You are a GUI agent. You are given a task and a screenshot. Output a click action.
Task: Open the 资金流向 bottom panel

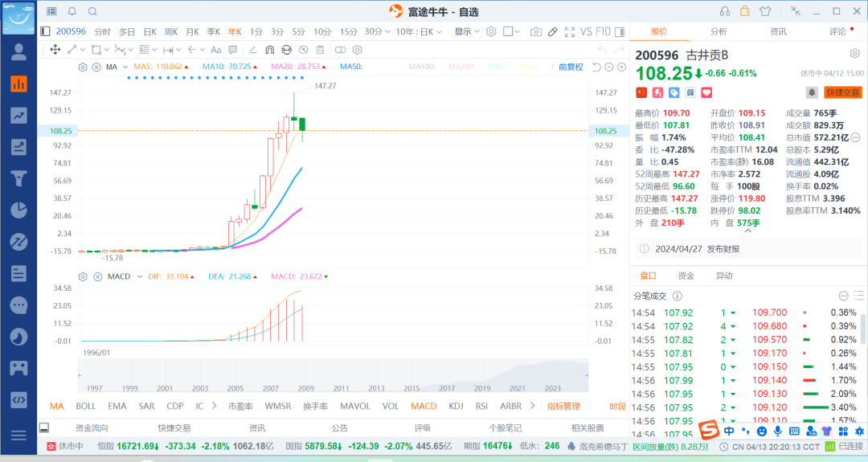tap(92, 427)
